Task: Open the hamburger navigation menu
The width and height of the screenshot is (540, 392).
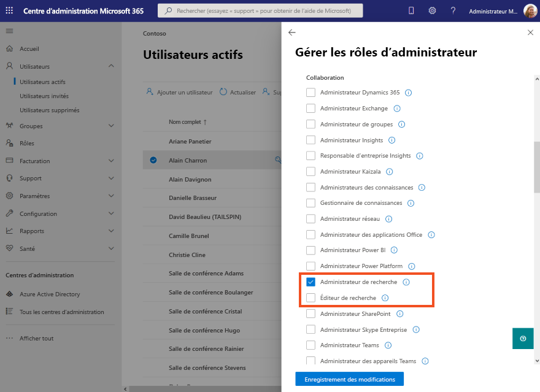Action: point(9,31)
